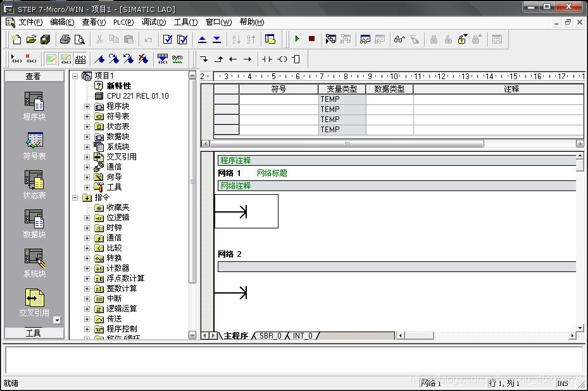Toggle symbol information table display
588x391 pixels.
pyautogui.click(x=80, y=59)
